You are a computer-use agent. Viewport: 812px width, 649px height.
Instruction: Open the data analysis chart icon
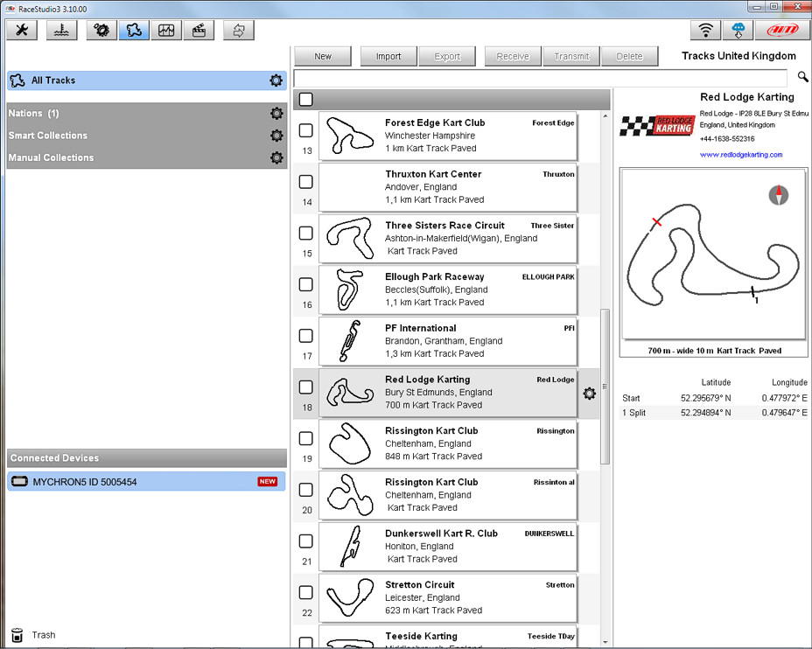point(166,31)
